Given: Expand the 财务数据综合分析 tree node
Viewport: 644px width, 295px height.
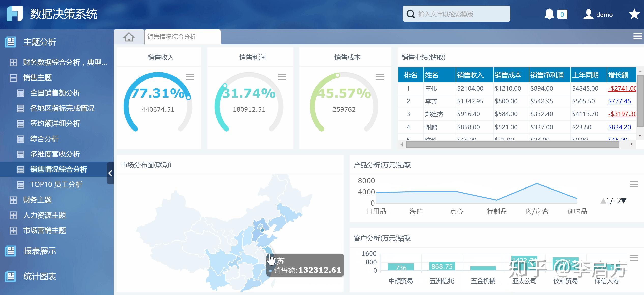Looking at the screenshot, I should tap(13, 62).
